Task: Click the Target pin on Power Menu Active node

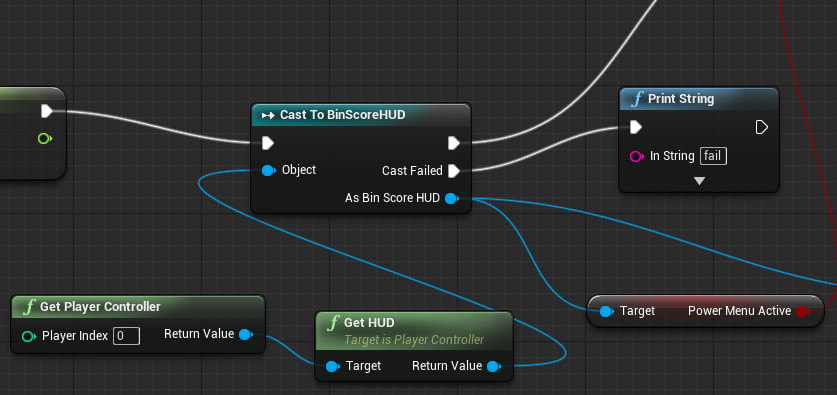Action: click(606, 311)
